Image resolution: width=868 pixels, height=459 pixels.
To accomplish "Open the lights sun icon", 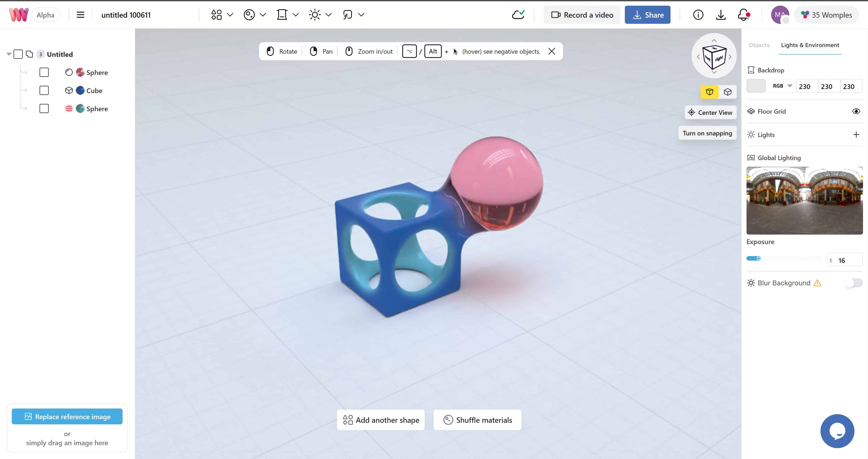I will tap(315, 15).
